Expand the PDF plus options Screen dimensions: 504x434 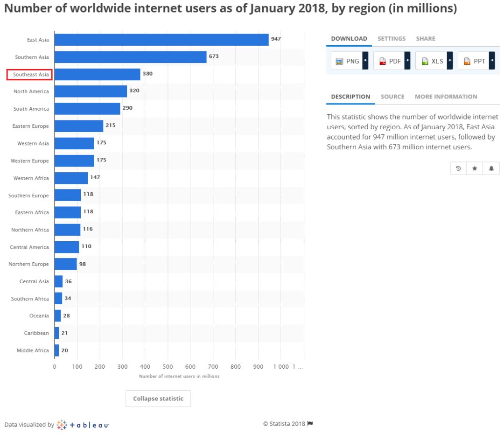407,61
